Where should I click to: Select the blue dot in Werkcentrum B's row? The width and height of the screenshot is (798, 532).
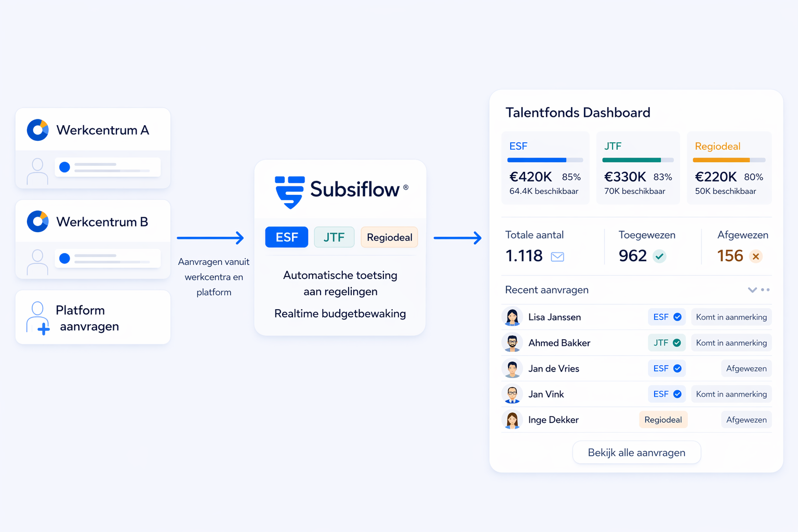click(64, 258)
